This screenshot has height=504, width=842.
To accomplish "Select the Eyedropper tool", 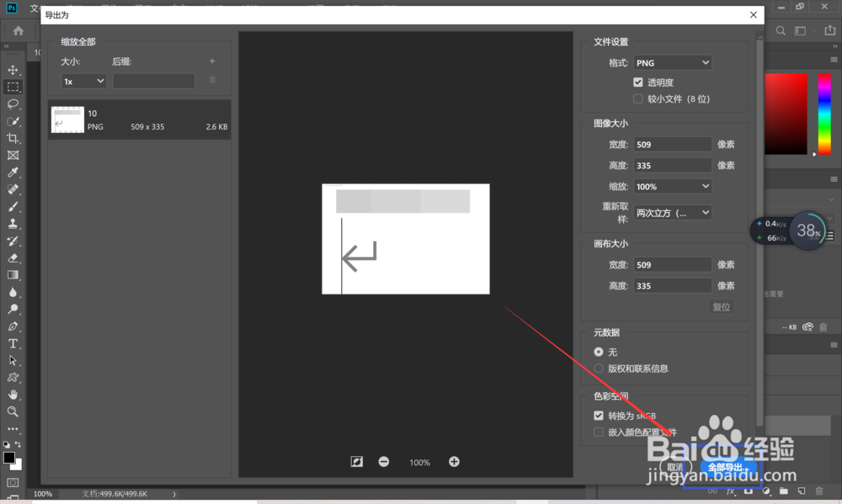I will pos(13,172).
